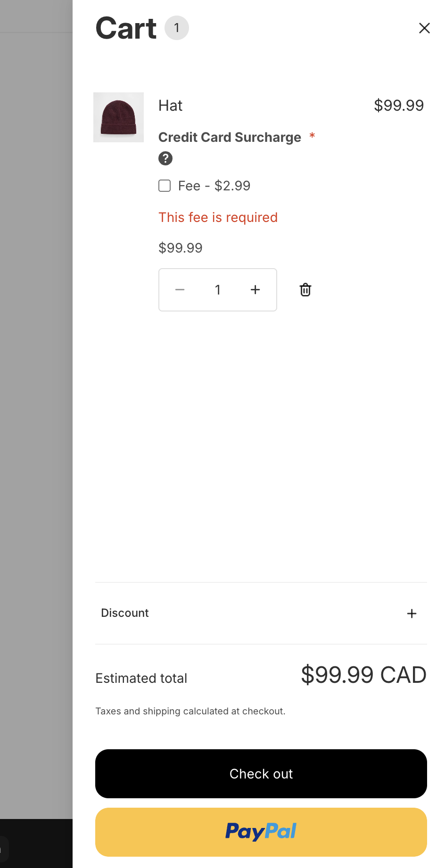Open the Hat product name link
The image size is (445, 868).
[170, 106]
